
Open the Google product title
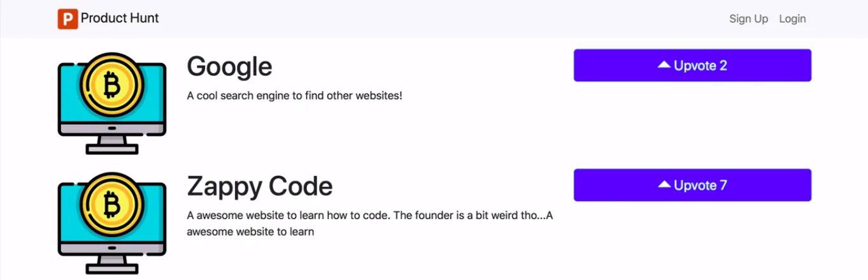[x=229, y=66]
